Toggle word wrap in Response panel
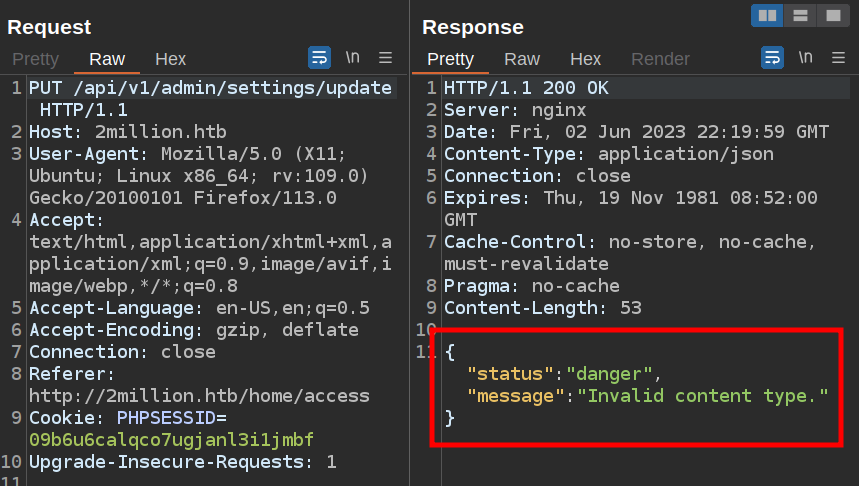 point(773,58)
